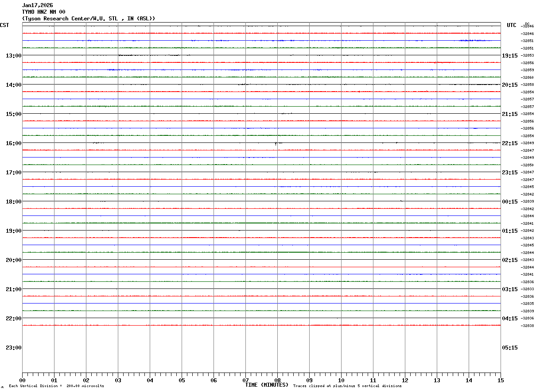Click the date label Jan17,2026
The image size is (536, 392).
38,5
